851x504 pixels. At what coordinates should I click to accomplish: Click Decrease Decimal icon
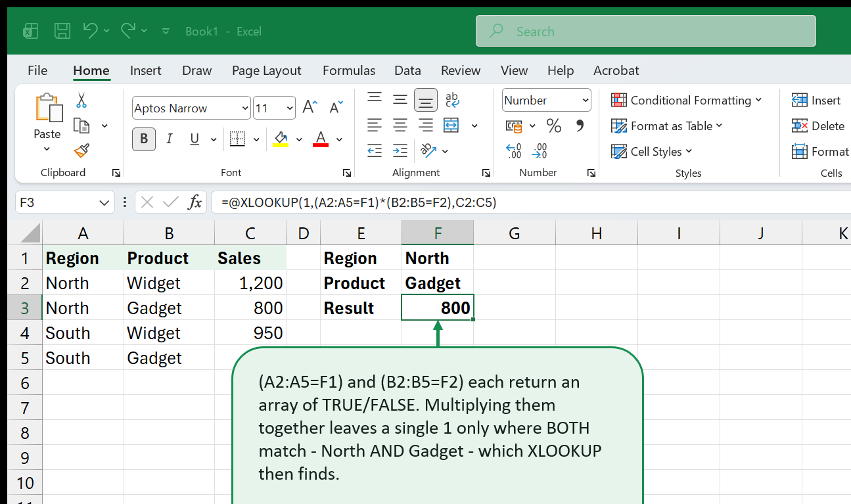540,151
